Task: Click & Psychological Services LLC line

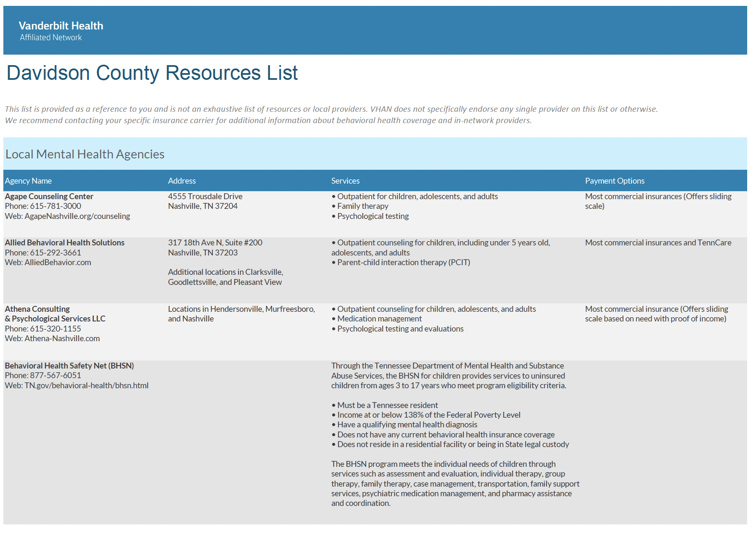Action: [x=55, y=319]
